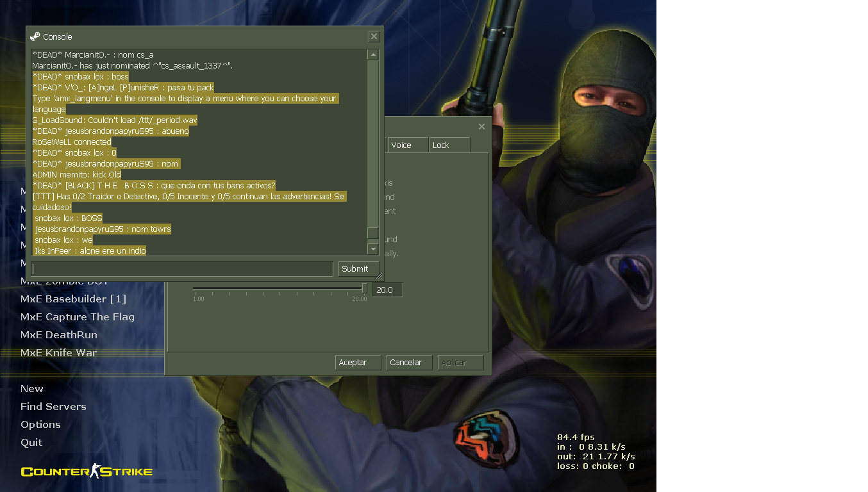Click the Cancelar button
This screenshot has width=868, height=492.
[x=409, y=363]
